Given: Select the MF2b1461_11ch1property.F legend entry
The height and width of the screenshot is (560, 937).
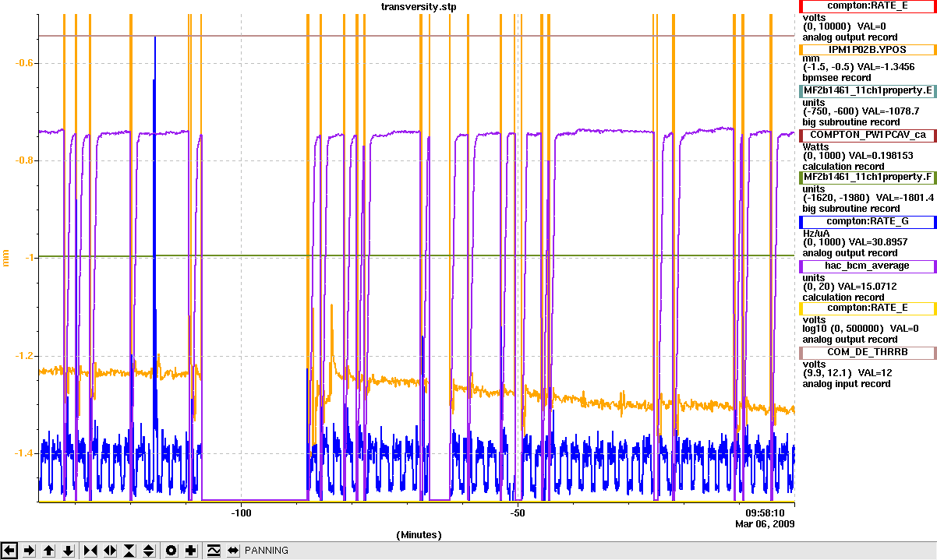Looking at the screenshot, I should (x=868, y=178).
